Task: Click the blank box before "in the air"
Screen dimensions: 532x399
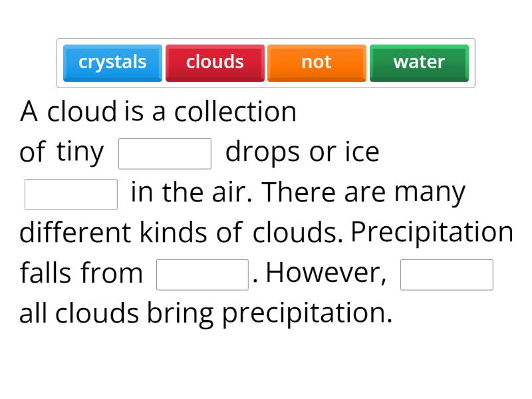Action: coord(71,194)
